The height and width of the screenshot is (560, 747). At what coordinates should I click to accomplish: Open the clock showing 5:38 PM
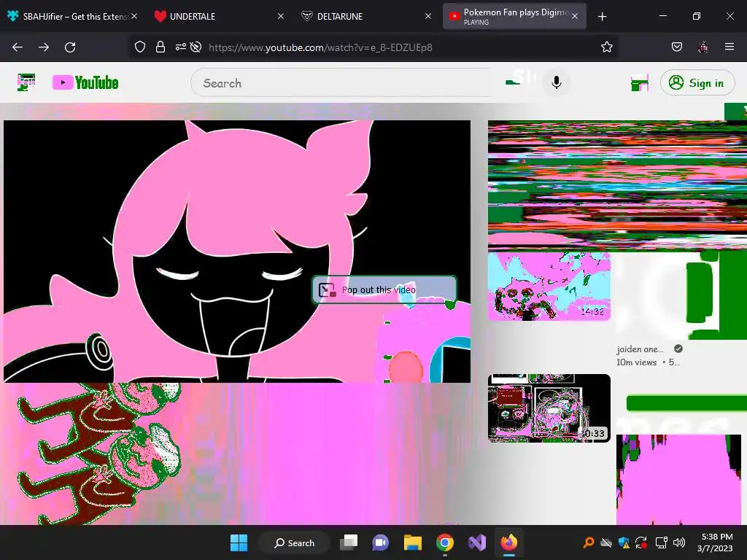715,542
